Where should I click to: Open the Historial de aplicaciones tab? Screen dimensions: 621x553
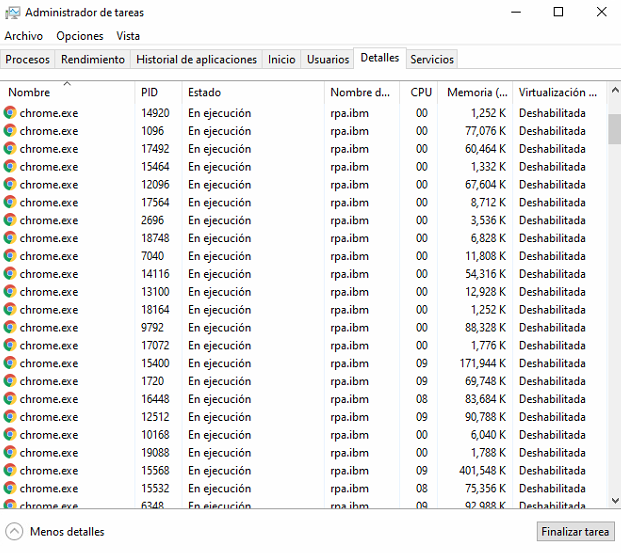click(x=196, y=59)
